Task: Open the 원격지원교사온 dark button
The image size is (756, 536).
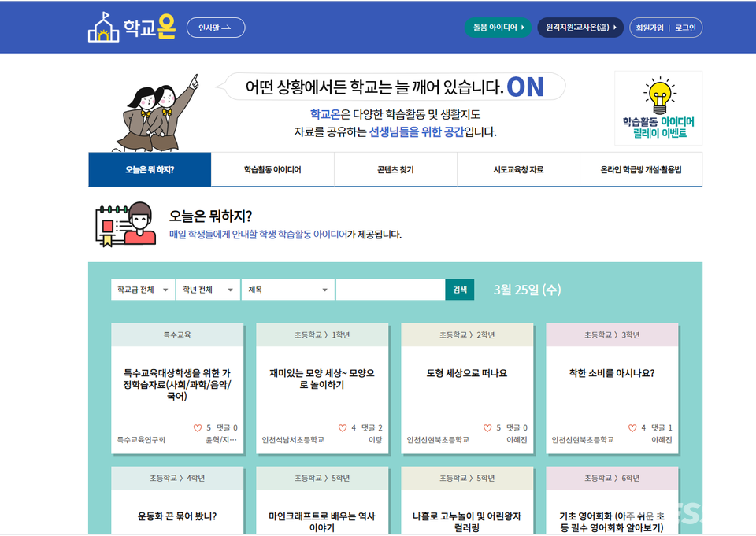Action: (580, 28)
